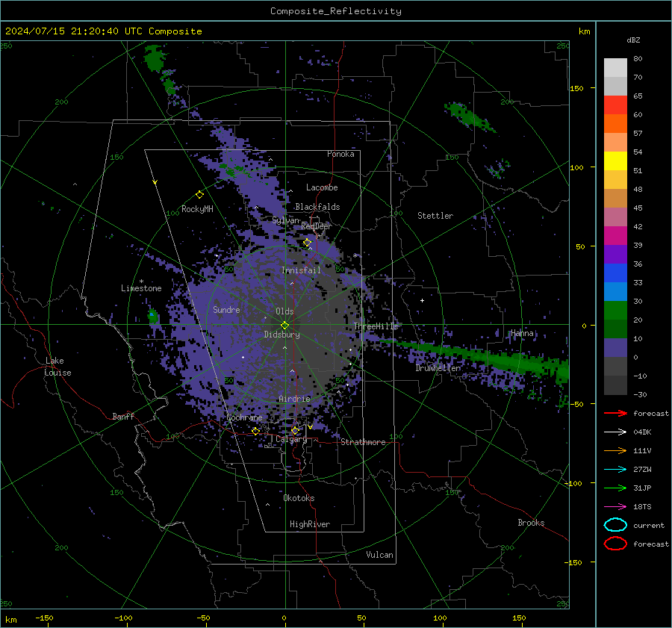This screenshot has height=628, width=672.
Task: Click the Limestone label
Action: pos(141,288)
